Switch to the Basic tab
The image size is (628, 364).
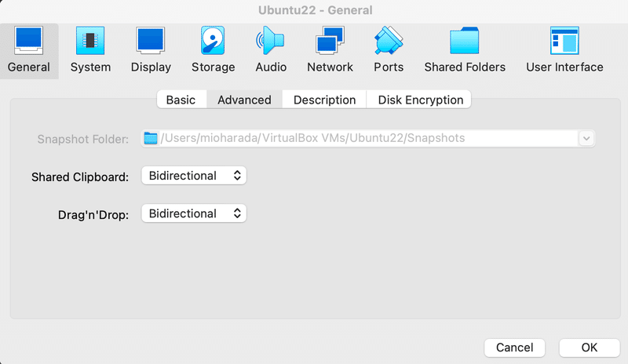tap(181, 100)
